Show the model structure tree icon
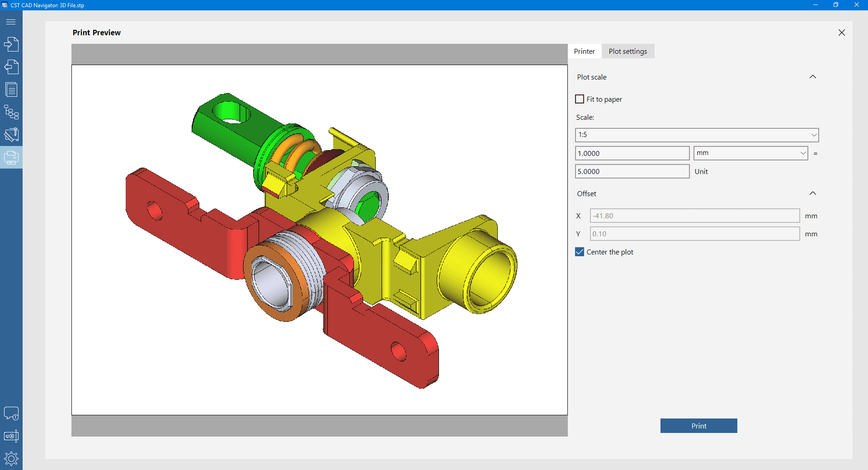This screenshot has height=470, width=868. 11,112
